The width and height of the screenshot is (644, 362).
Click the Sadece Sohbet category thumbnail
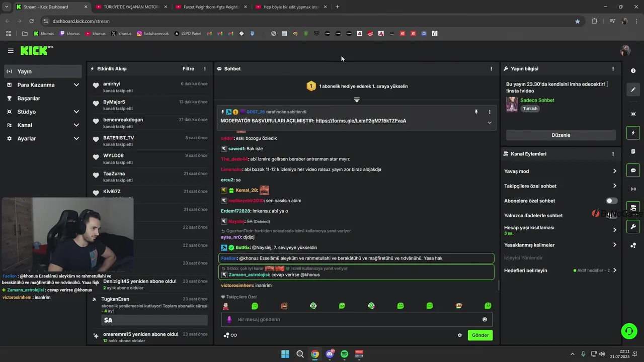point(512,104)
